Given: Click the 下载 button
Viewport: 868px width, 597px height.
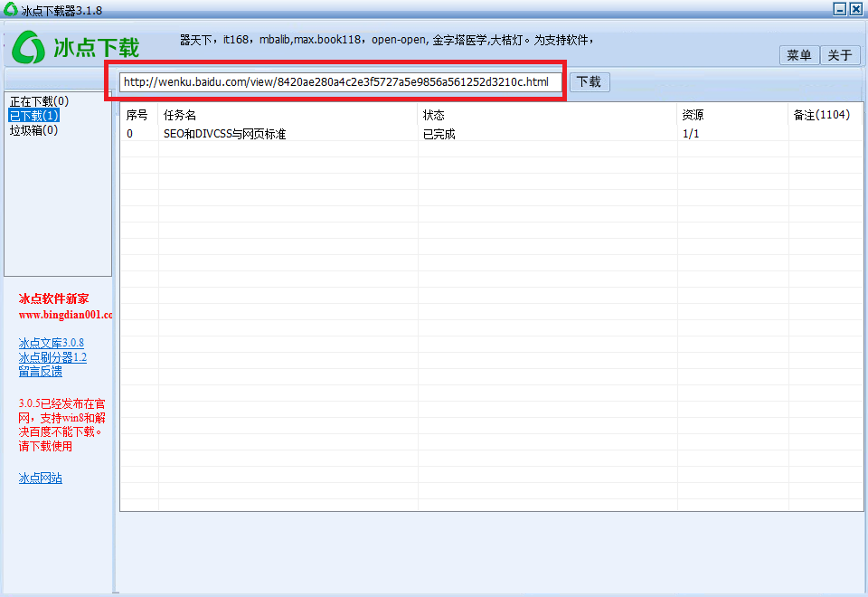Looking at the screenshot, I should tap(589, 82).
